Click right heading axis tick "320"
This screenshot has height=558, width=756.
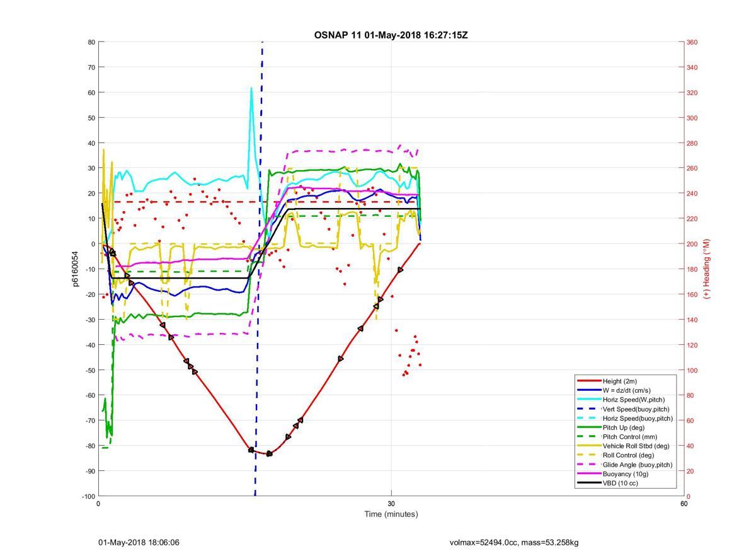click(x=692, y=93)
